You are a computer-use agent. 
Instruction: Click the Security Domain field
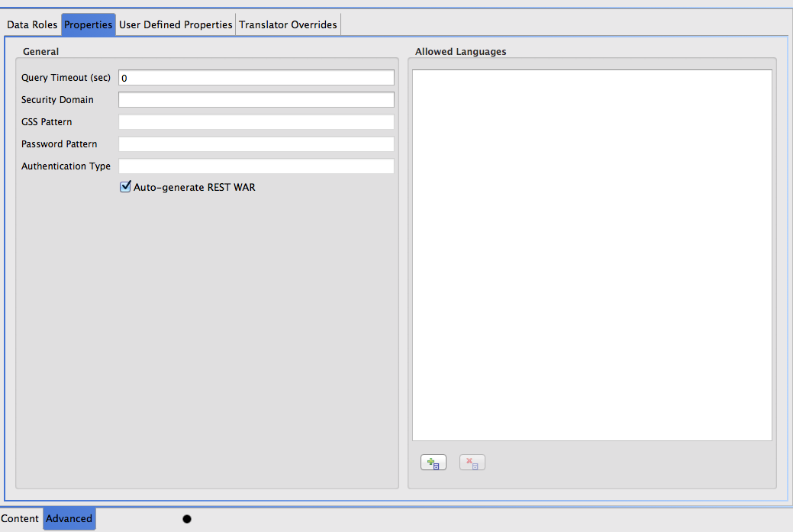pos(256,100)
